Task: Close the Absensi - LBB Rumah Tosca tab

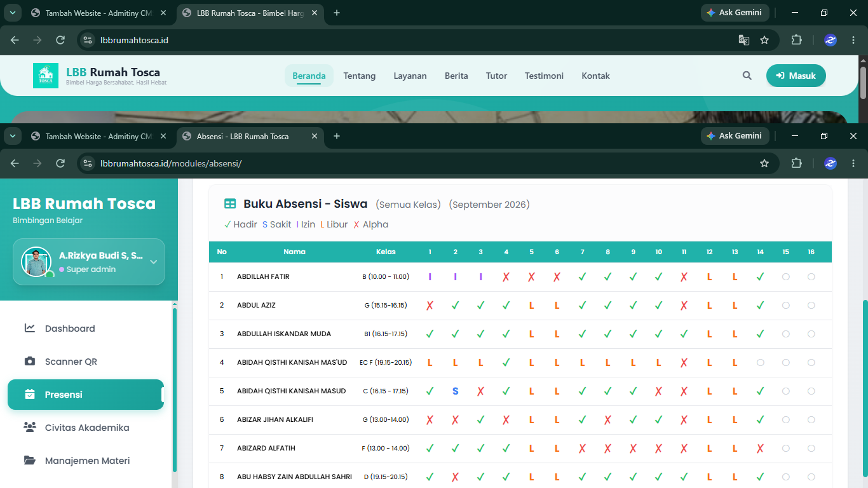Action: (314, 136)
